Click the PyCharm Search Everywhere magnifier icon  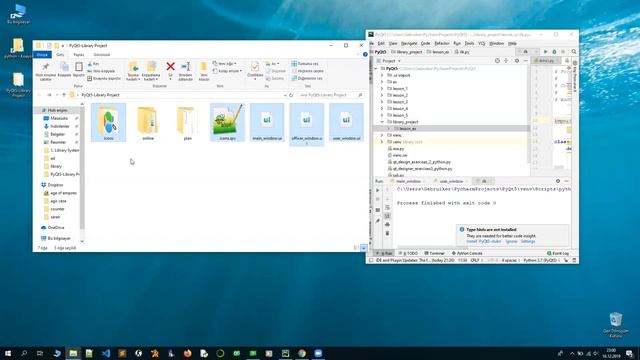[573, 52]
